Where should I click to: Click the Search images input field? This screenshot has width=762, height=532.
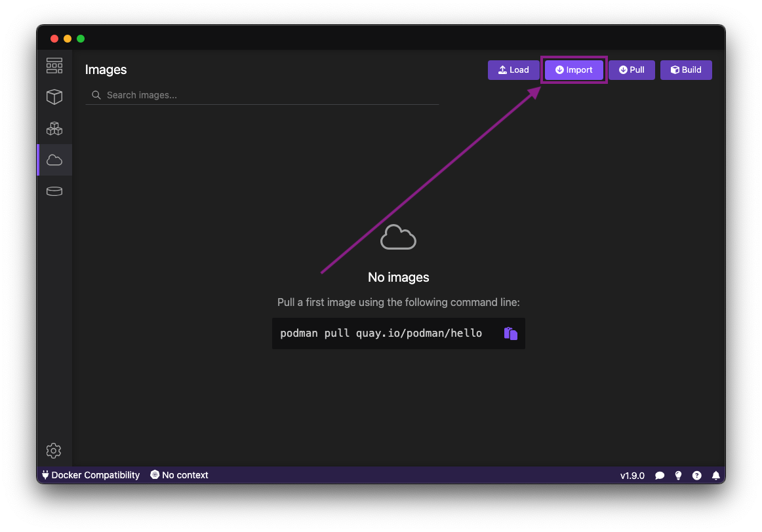(262, 95)
